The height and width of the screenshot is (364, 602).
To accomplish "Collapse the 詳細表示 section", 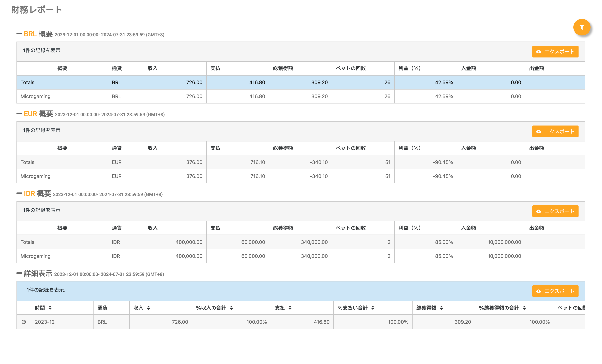I will coord(19,273).
